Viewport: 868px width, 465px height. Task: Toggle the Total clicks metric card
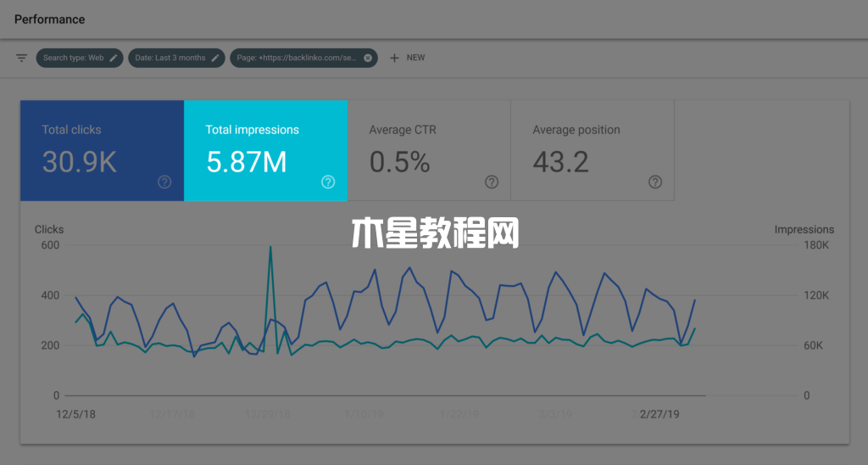point(102,150)
